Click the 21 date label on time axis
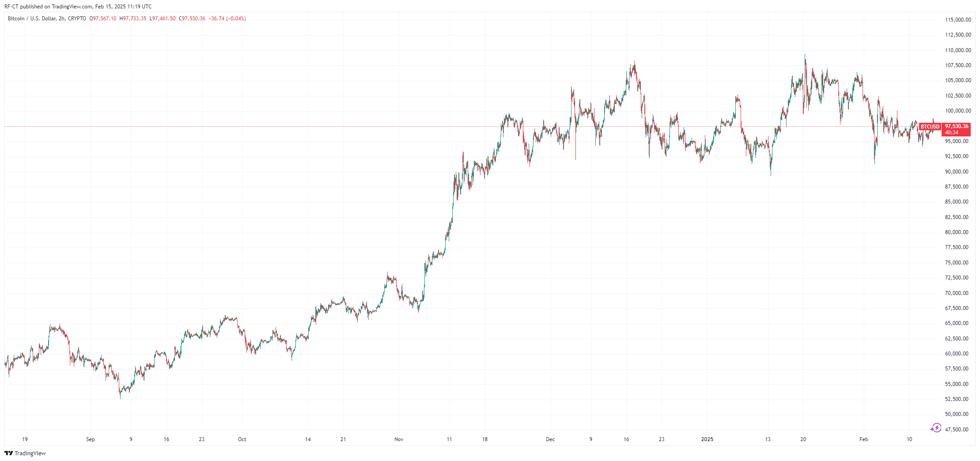The height and width of the screenshot is (461, 980). (343, 439)
